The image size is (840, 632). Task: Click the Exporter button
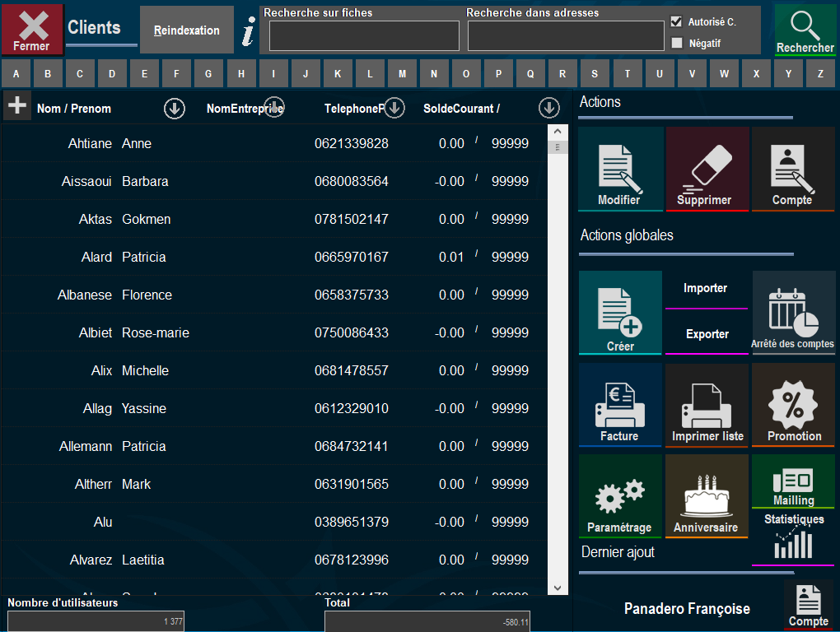tap(706, 335)
